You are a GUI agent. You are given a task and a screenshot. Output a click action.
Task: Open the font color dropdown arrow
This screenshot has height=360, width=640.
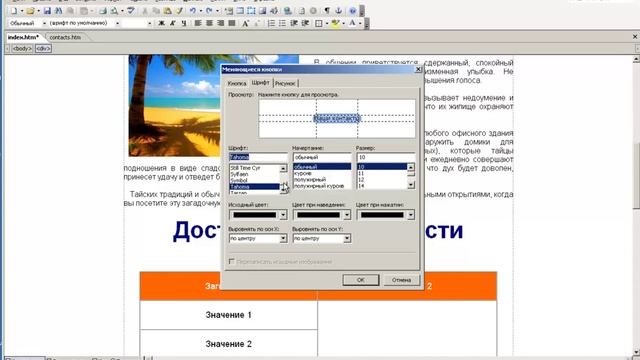point(360,23)
